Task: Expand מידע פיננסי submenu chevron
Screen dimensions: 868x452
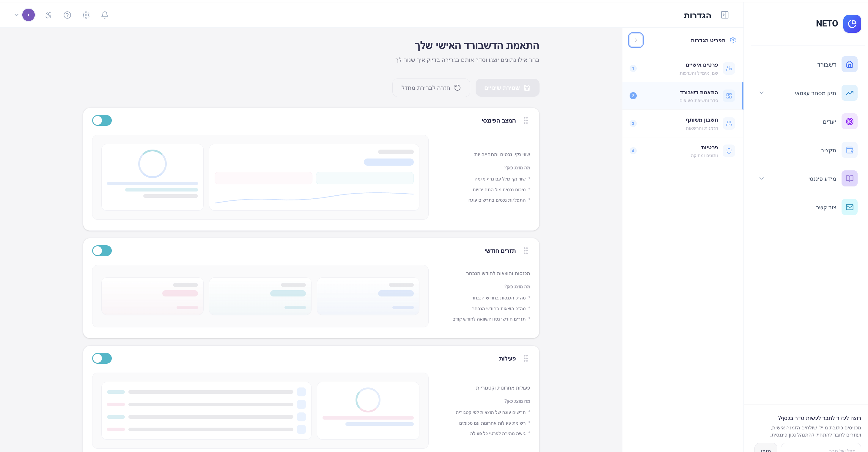Action: click(761, 178)
